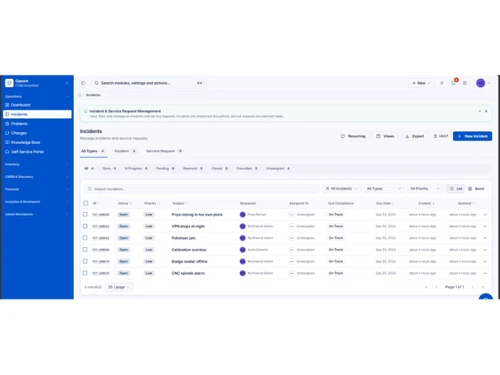Expand the Inventory sidebar section
The width and height of the screenshot is (500, 375).
37,164
